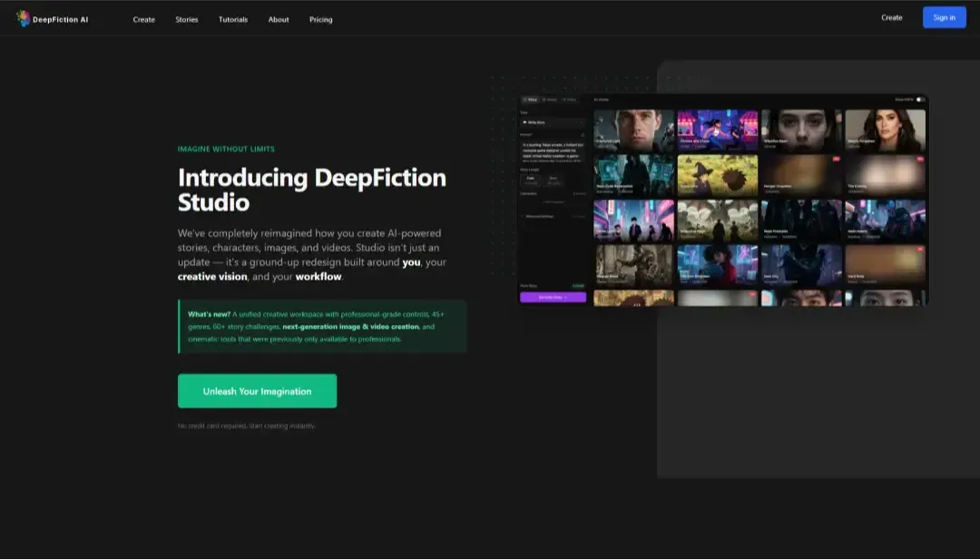View the Pricing page

click(x=320, y=19)
